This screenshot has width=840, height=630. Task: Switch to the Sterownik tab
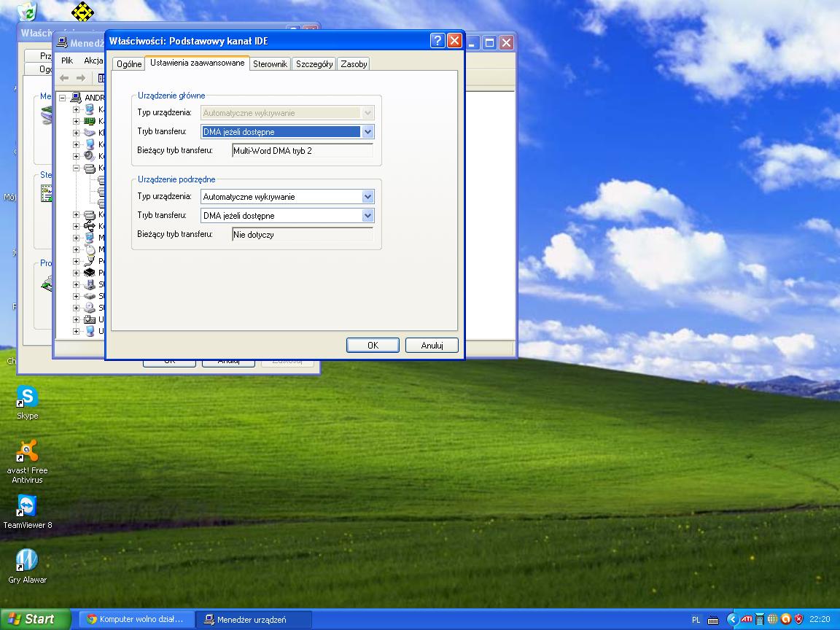click(270, 63)
